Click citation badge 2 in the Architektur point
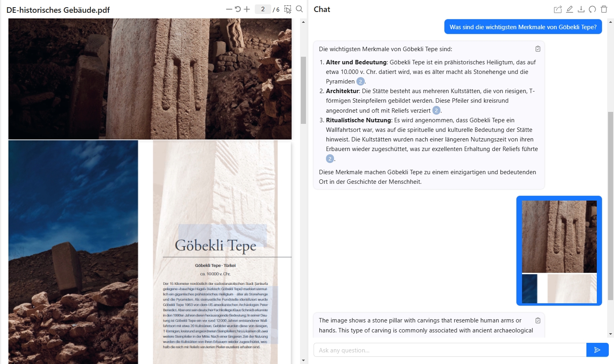Viewport: 614px width, 364px height. click(x=436, y=110)
